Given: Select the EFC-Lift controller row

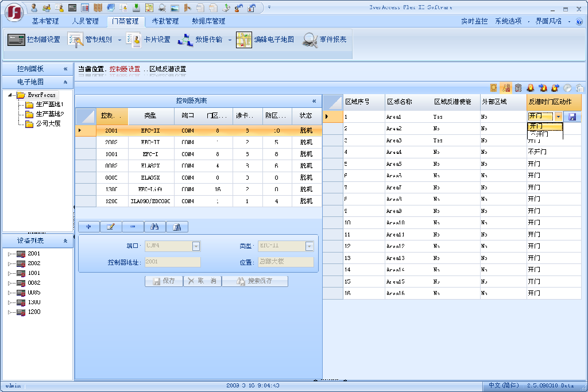Looking at the screenshot, I should 152,189.
